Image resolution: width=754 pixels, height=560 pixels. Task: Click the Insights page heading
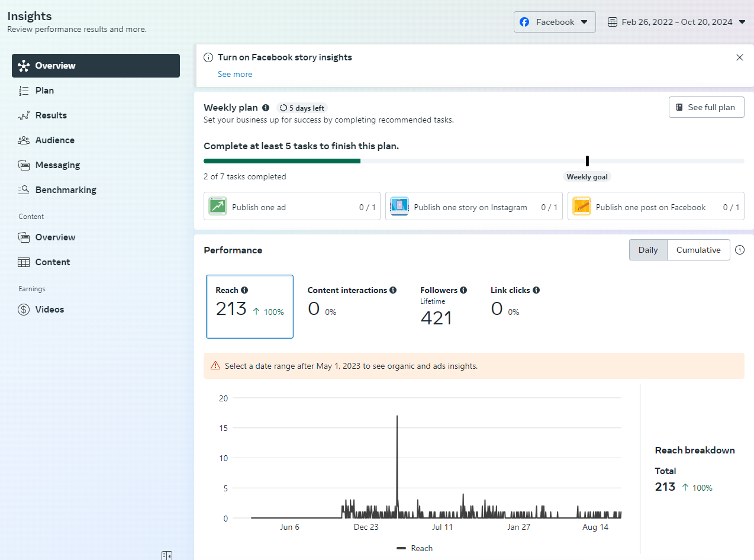point(30,16)
